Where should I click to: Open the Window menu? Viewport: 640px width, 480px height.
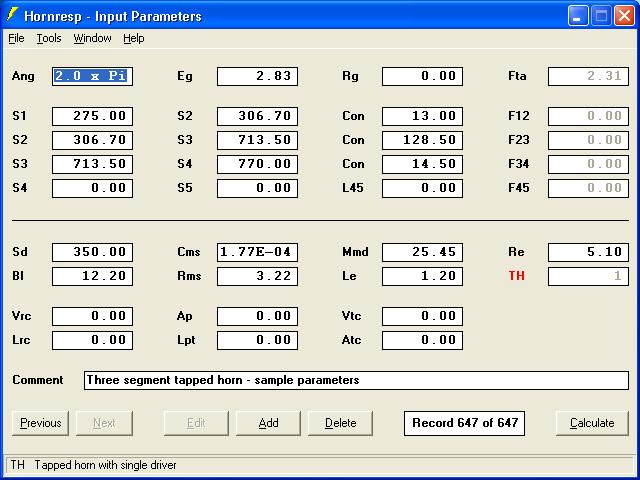[92, 38]
